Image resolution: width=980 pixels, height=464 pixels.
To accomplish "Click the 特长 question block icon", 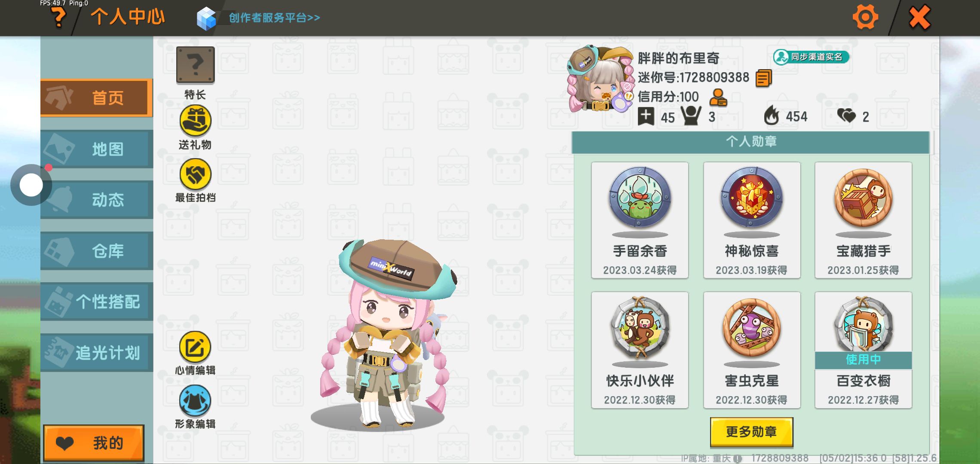I will (x=196, y=65).
